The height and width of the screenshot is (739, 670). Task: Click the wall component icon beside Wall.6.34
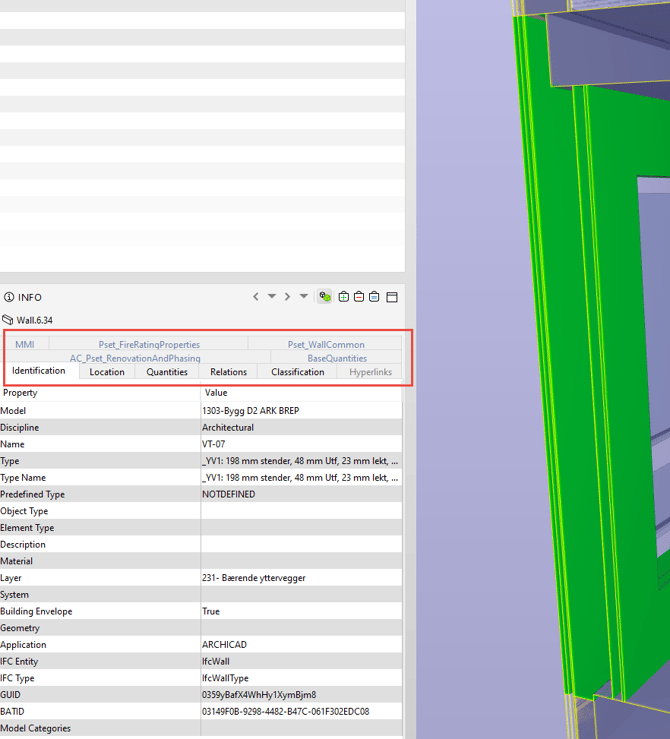(8, 320)
